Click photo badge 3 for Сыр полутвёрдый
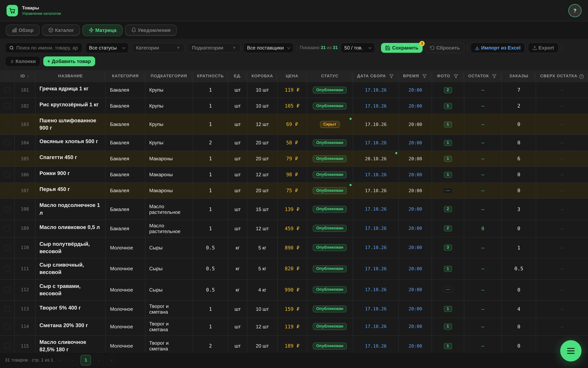 [x=448, y=248]
